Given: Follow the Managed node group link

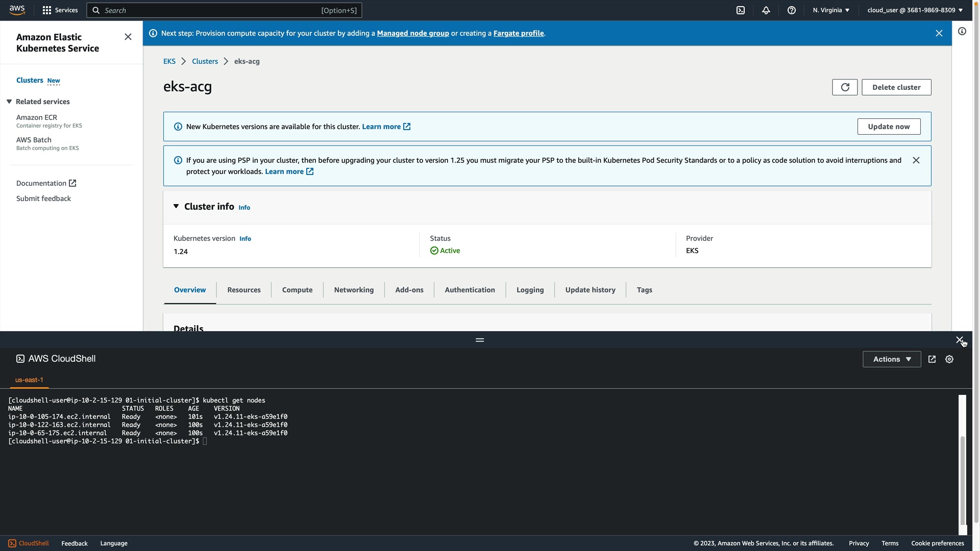Looking at the screenshot, I should click(x=412, y=33).
